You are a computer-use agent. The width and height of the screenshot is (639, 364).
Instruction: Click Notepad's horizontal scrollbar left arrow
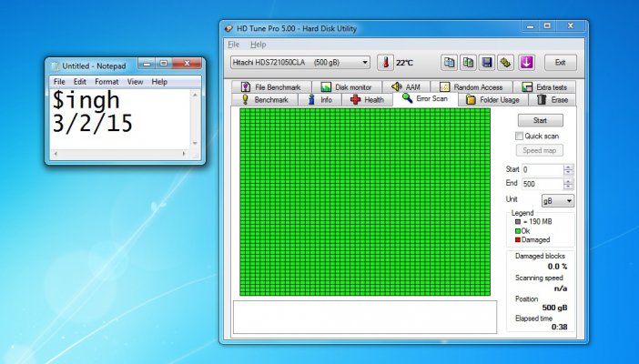[56, 154]
